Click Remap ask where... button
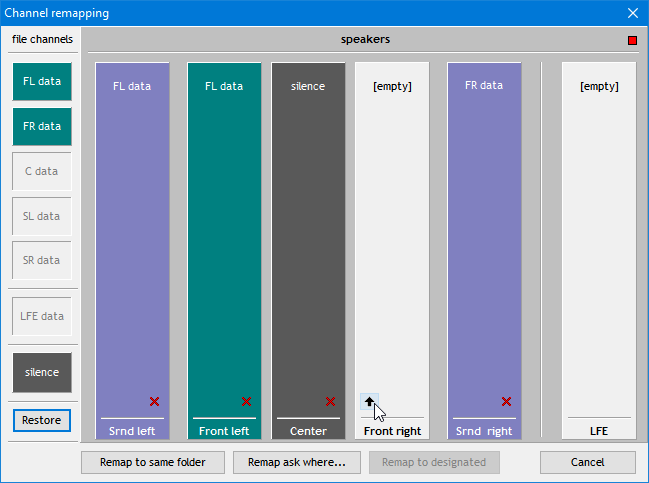 pyautogui.click(x=297, y=462)
